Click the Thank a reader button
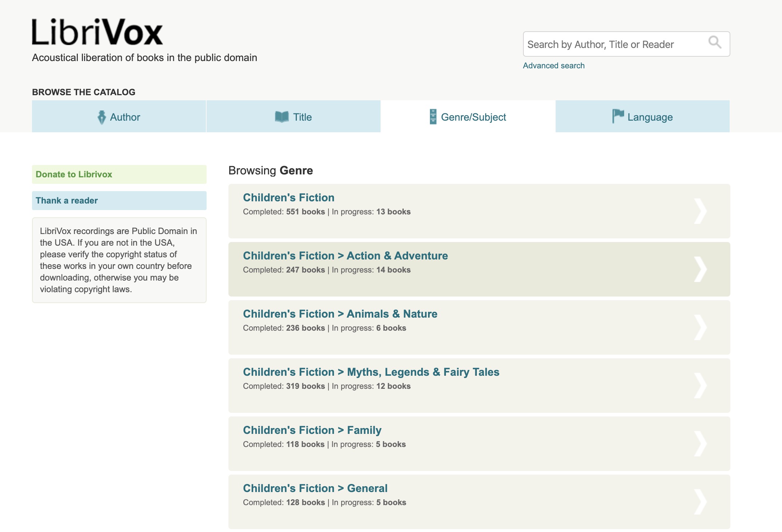Viewport: 782px width, 532px height. [119, 201]
